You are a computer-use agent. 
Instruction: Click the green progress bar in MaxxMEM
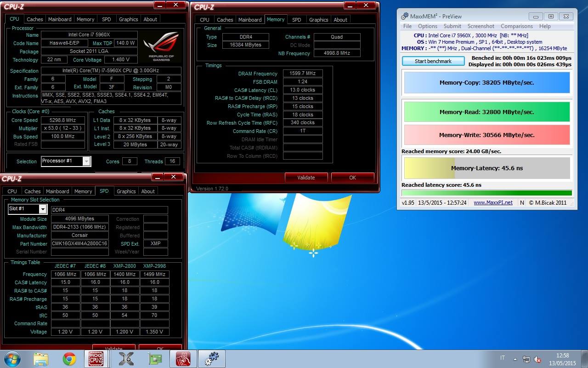(x=486, y=193)
